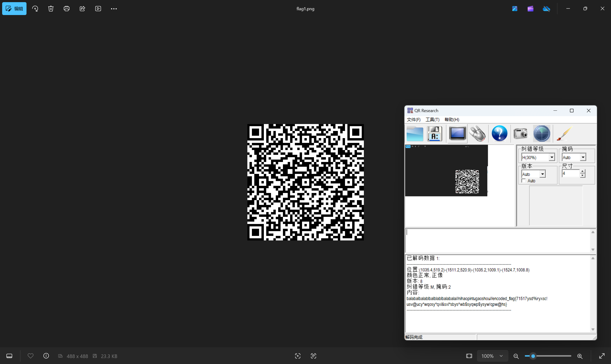611x364 pixels.
Task: Click the Edit (编辑) button in Photos
Action: pos(14,9)
